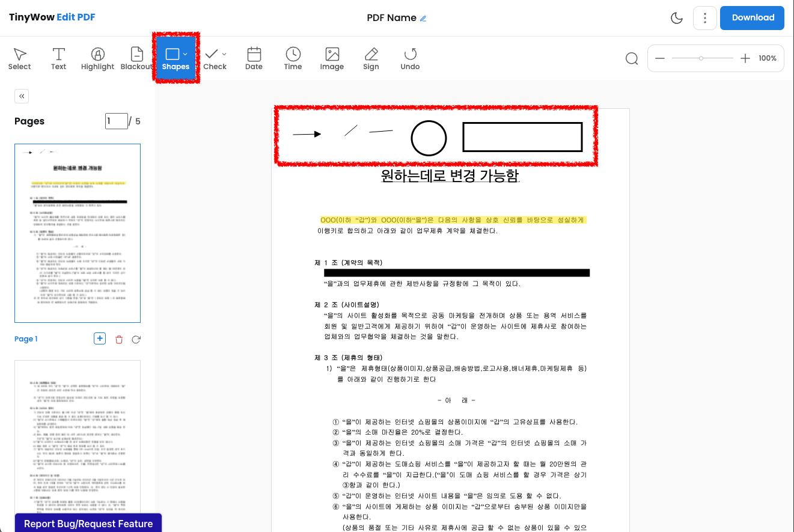Open the document search magnifier

coord(631,58)
